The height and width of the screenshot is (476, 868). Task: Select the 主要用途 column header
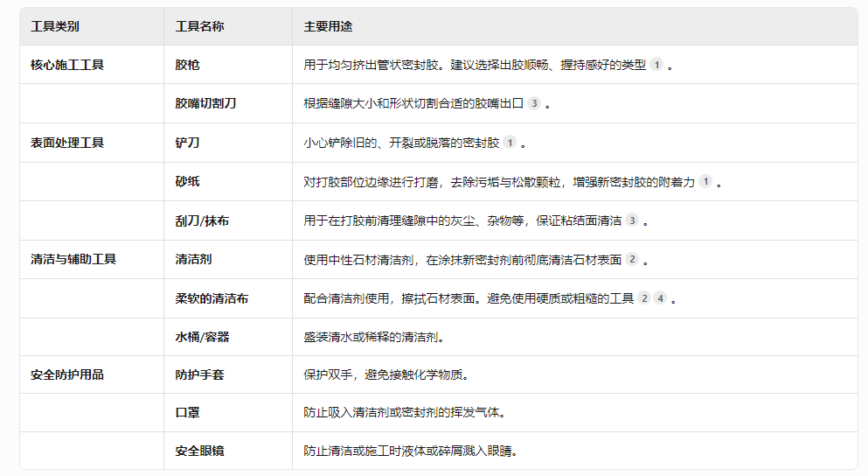(x=328, y=26)
